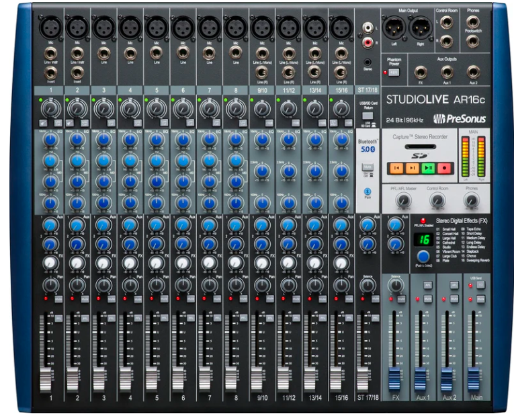Click the '16 Sweeping Reverb' effect label
Screen dimensions: 514x420
(475, 260)
